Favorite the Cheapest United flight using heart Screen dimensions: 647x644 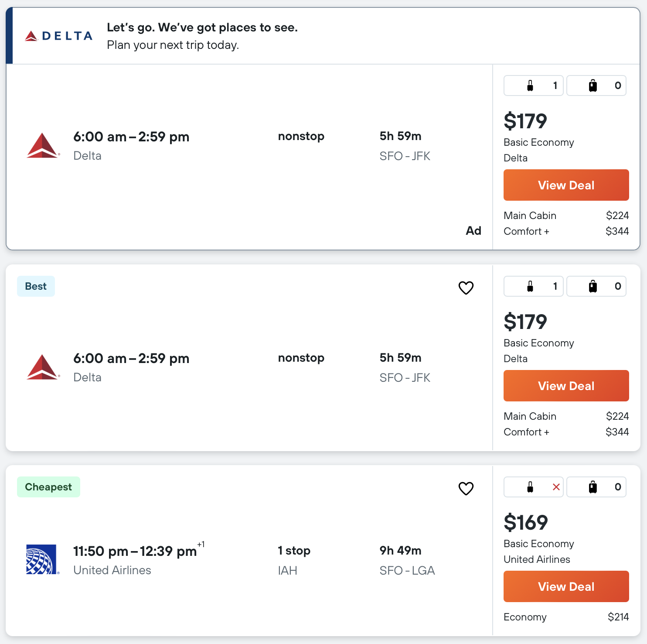pos(466,488)
